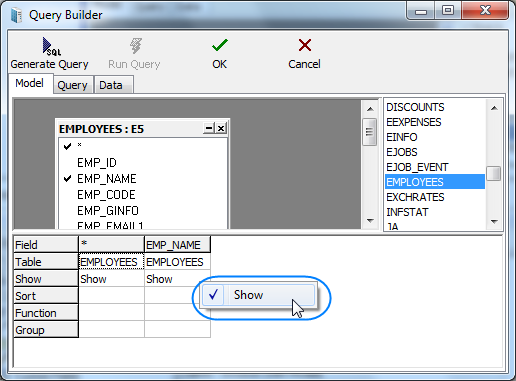
Task: Click the Query Builder title bar app icon
Action: (16, 15)
